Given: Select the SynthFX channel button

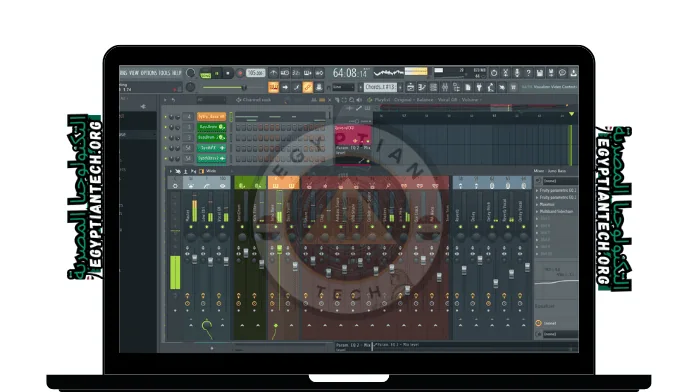Looking at the screenshot, I should [x=211, y=148].
